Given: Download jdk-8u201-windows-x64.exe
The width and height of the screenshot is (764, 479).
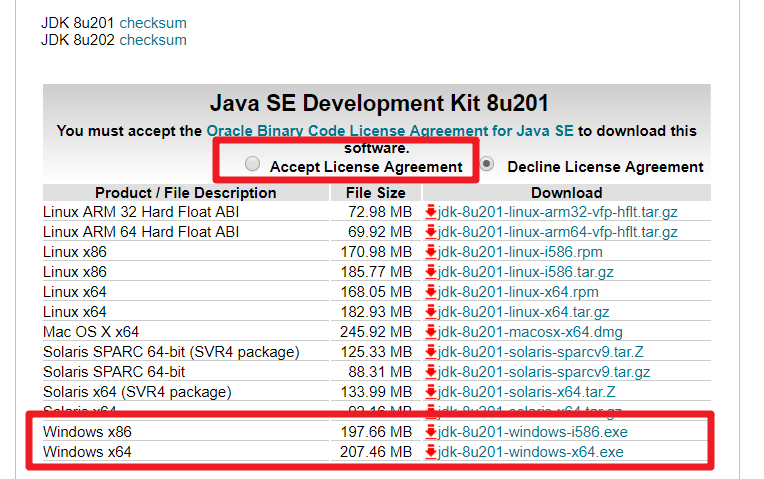Looking at the screenshot, I should click(x=531, y=452).
